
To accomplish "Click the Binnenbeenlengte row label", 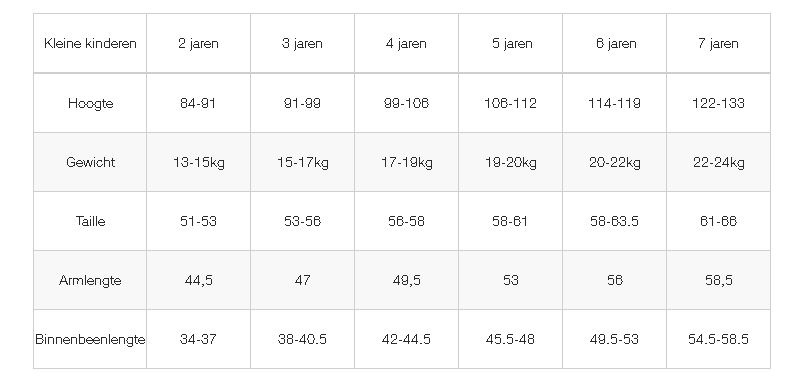I will tap(90, 339).
